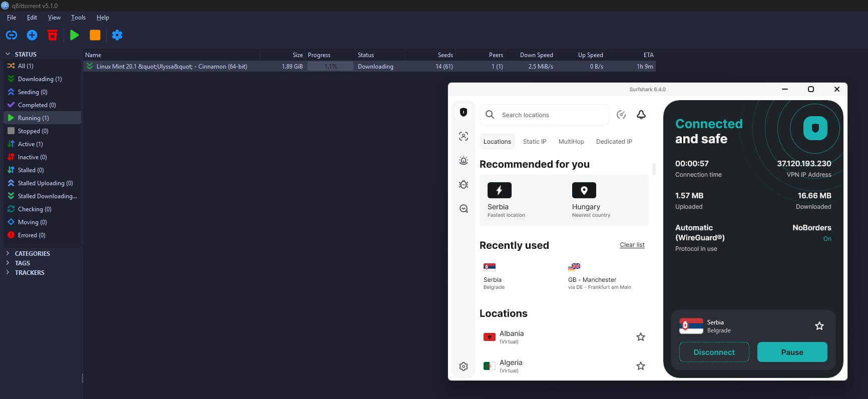
Task: Select the Linux Mint 20.1 torrent row
Action: pos(369,66)
